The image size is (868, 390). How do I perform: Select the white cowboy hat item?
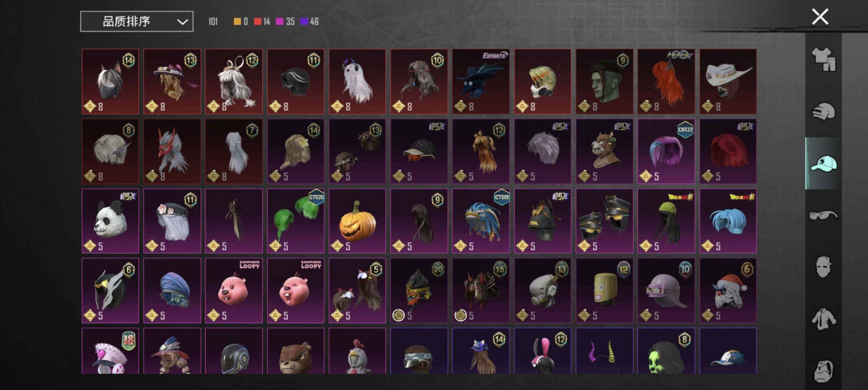point(728,82)
